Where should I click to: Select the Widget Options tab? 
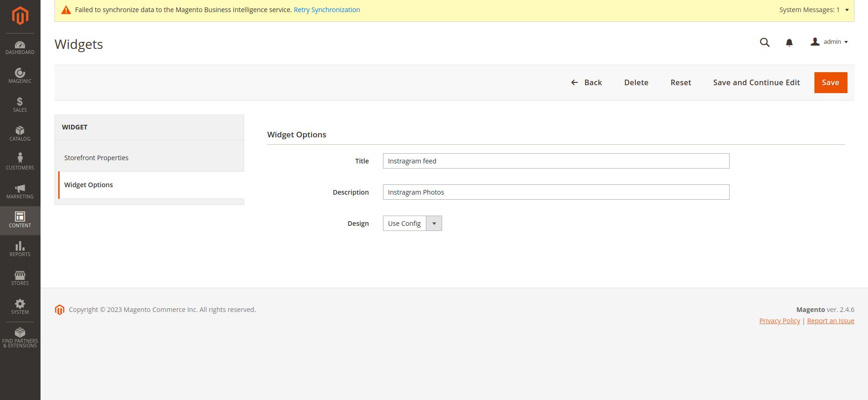click(89, 185)
